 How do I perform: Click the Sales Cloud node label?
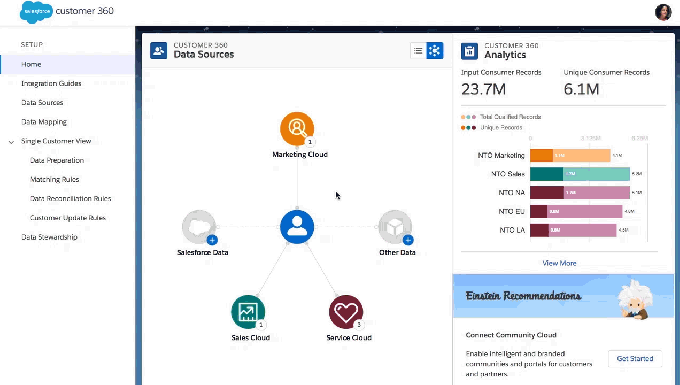[x=251, y=337]
